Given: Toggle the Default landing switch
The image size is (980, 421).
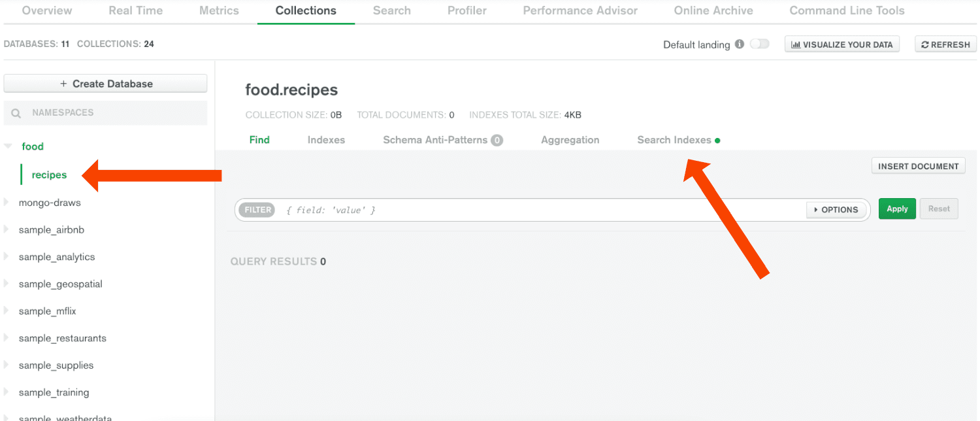Looking at the screenshot, I should pyautogui.click(x=759, y=44).
